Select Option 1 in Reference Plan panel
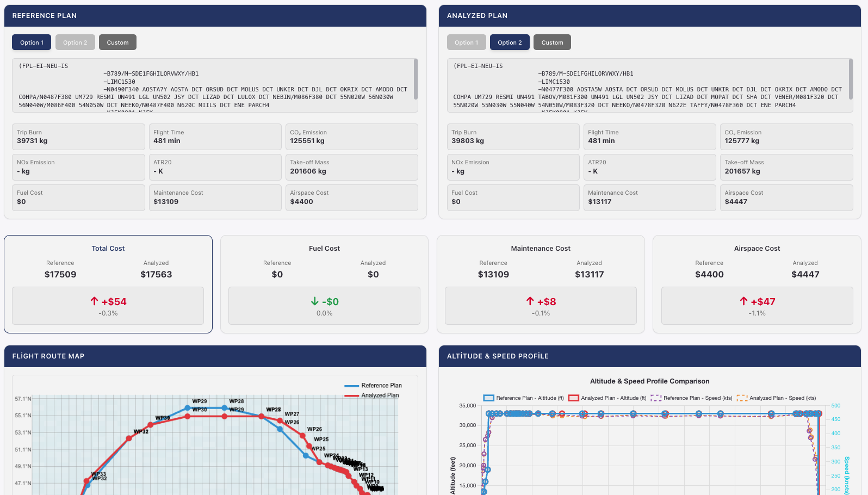Screen dimensions: 868x495 click(x=32, y=42)
